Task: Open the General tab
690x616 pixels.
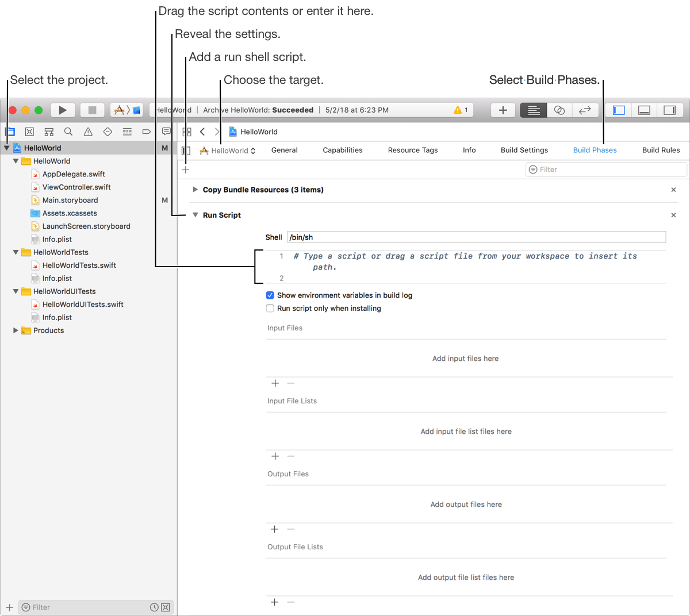Action: point(285,150)
